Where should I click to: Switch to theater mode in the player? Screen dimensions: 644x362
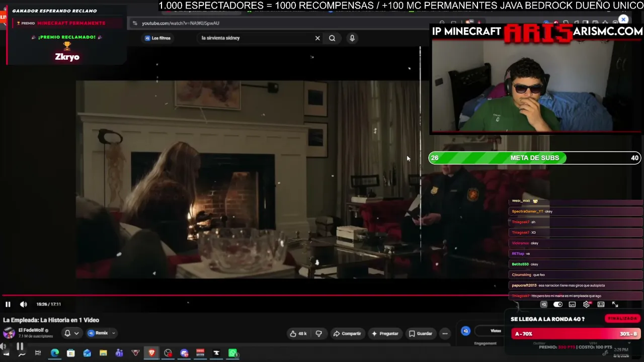(601, 304)
